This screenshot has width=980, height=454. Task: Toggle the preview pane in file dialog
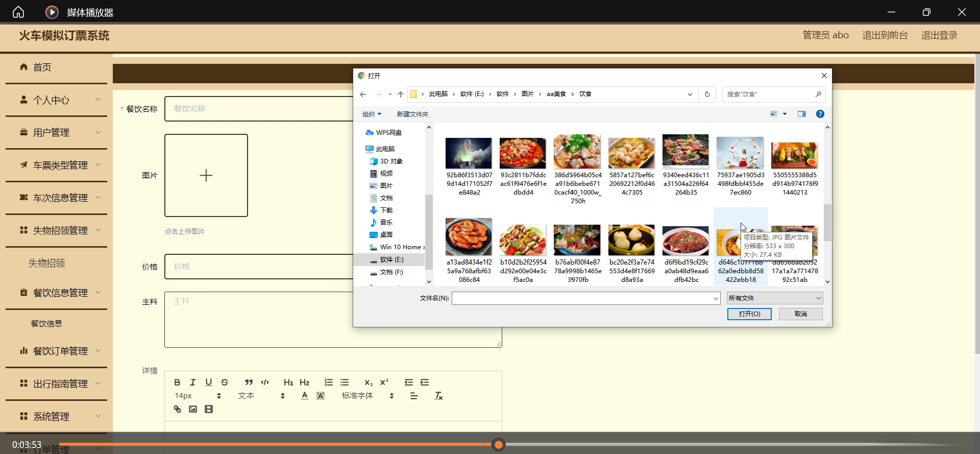[802, 114]
